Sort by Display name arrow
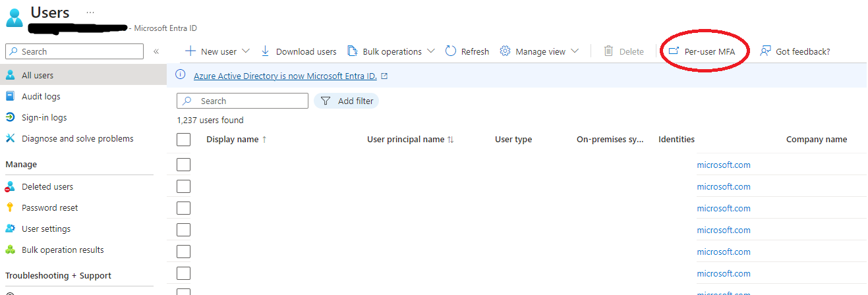Screen dimensions: 868x295 point(264,140)
